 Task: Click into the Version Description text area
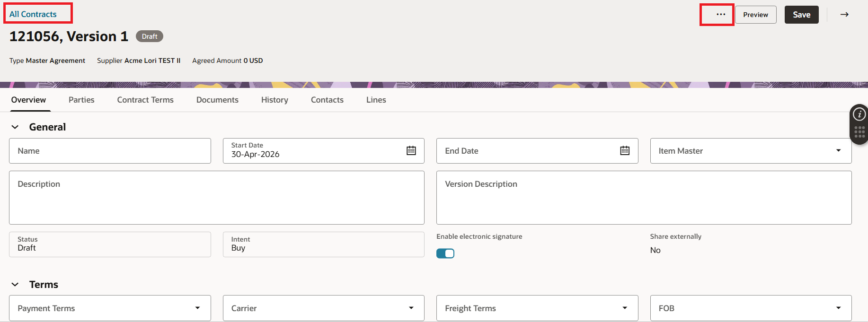[x=644, y=198]
